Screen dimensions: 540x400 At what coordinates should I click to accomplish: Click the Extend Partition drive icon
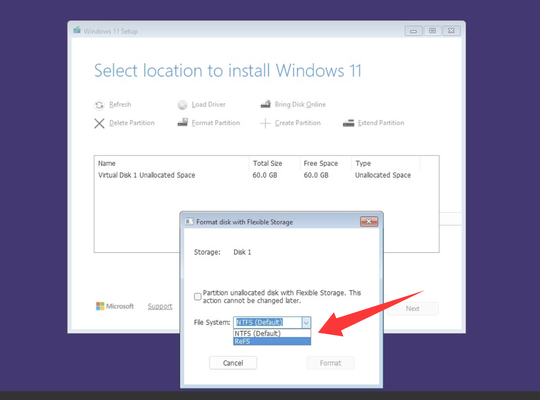[x=349, y=123]
